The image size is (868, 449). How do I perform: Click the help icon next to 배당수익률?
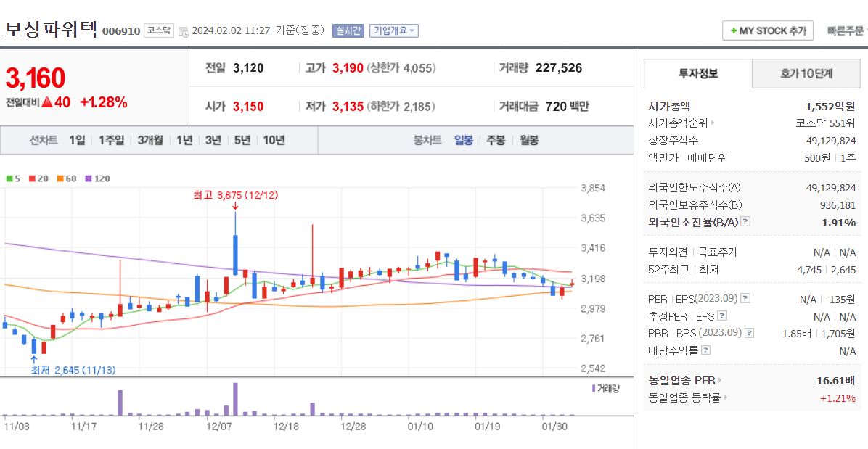point(706,350)
